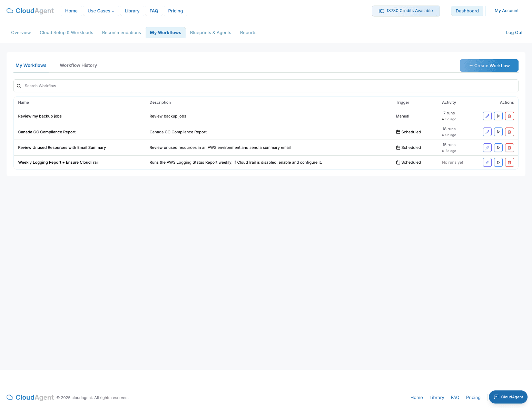The image size is (532, 408).
Task: Open the Dashboard
Action: pyautogui.click(x=467, y=11)
